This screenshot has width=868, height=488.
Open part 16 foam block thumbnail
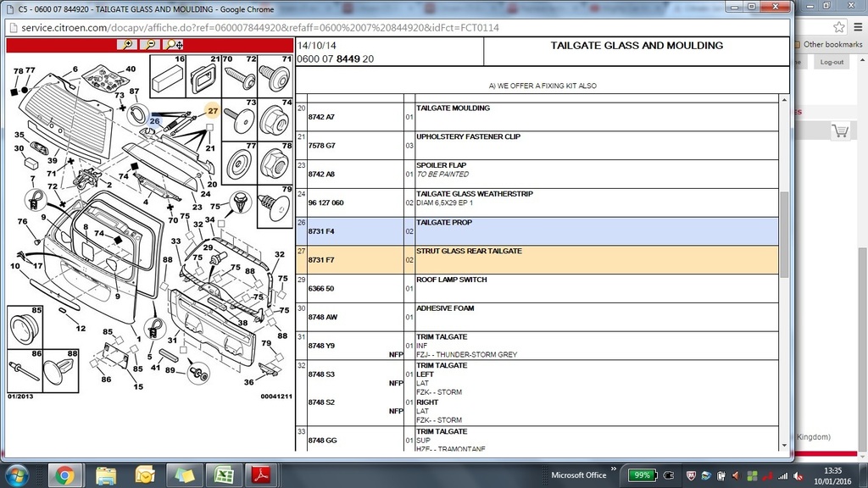click(168, 75)
